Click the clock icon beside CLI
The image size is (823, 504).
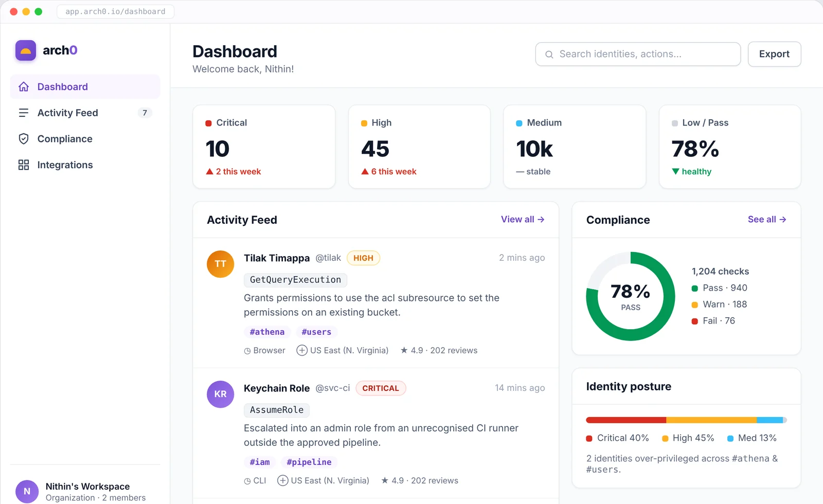pos(247,481)
